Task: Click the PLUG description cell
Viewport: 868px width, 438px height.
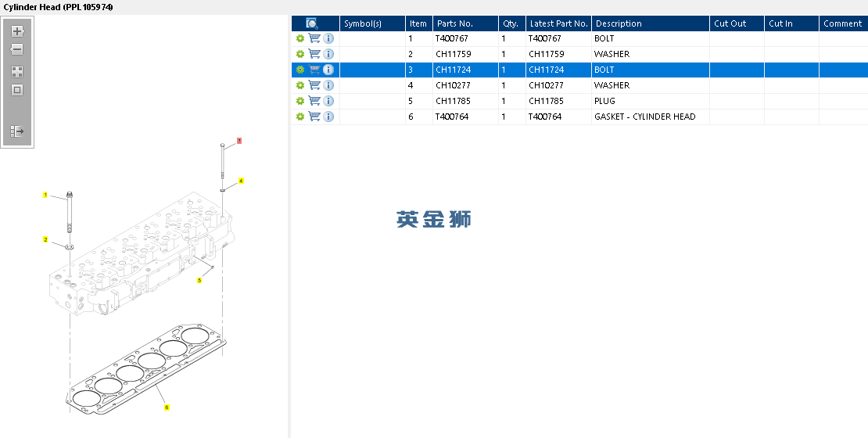Action: click(x=651, y=101)
